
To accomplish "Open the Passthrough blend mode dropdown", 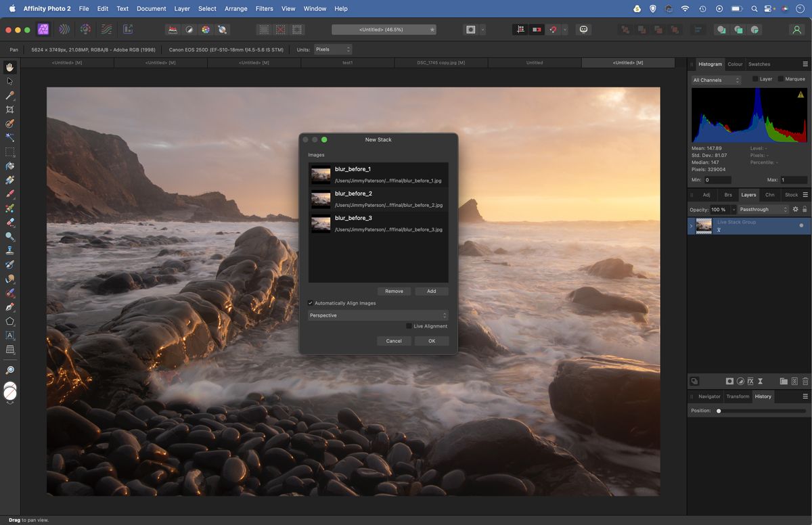I will 763,209.
